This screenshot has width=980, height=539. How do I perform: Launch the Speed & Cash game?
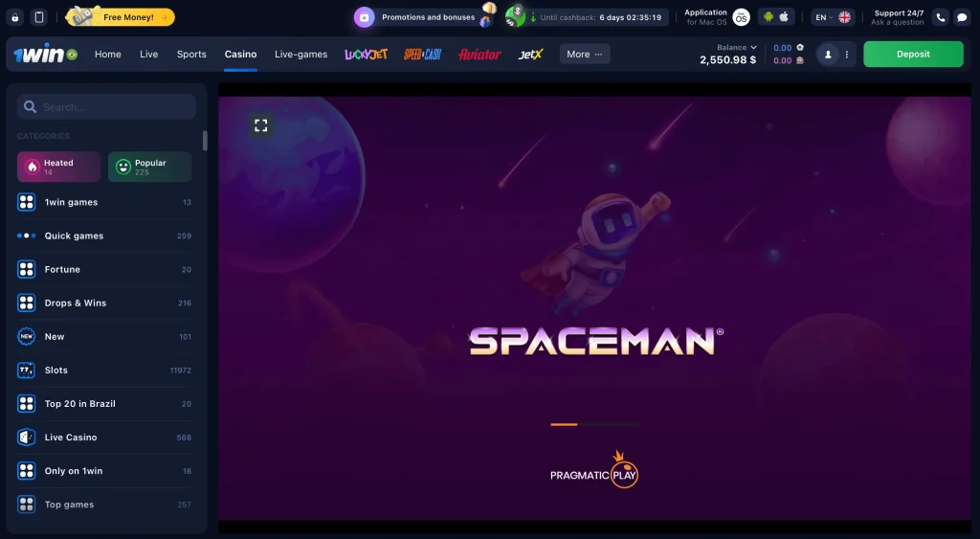coord(422,55)
